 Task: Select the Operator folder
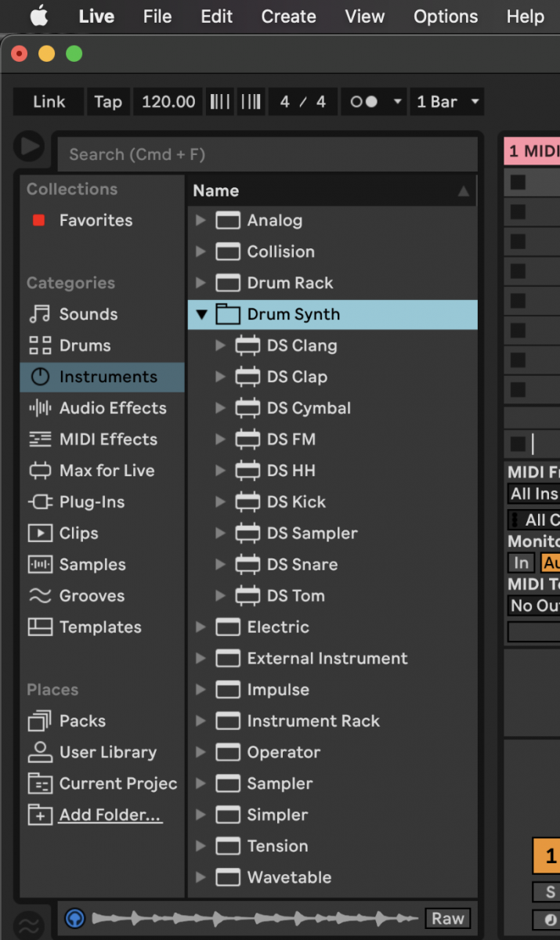332,752
